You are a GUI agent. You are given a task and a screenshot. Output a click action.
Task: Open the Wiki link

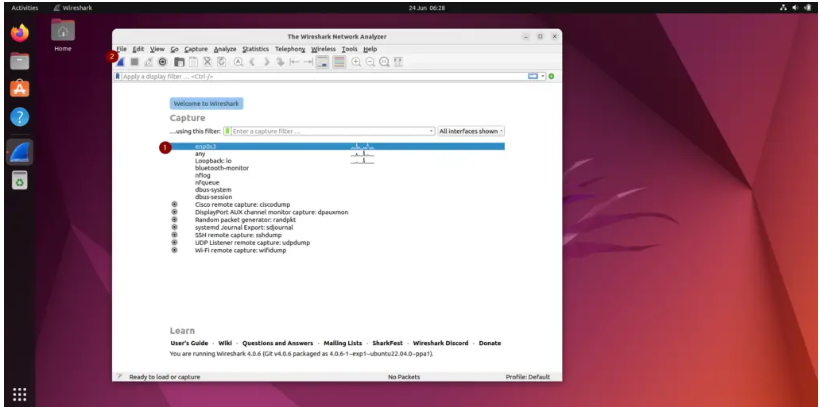pos(225,343)
